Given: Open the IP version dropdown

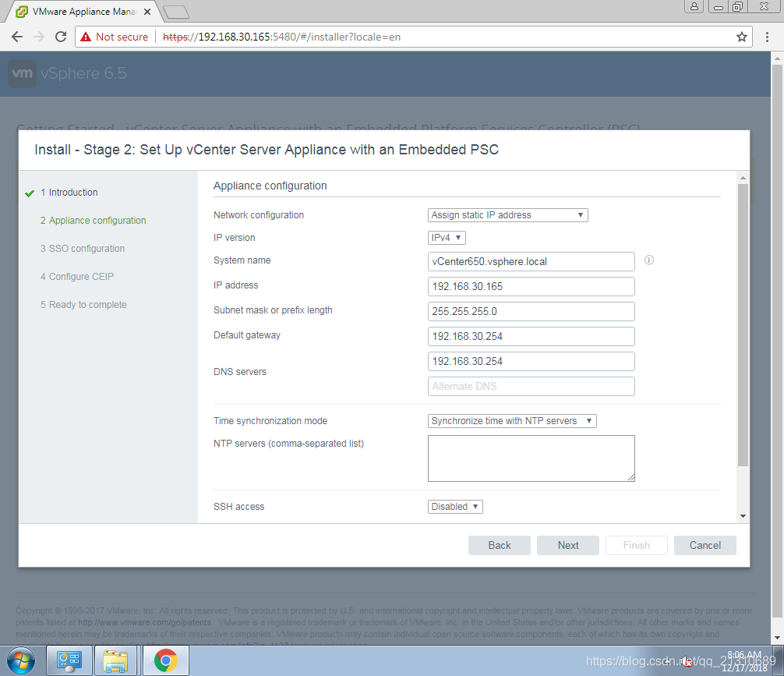Looking at the screenshot, I should coord(447,238).
